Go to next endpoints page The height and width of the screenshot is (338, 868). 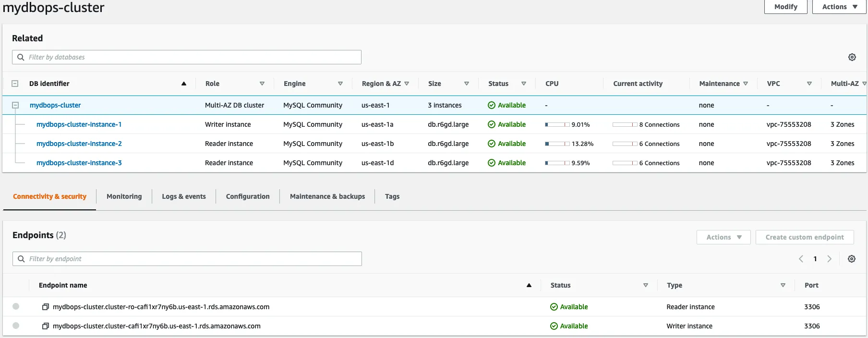[x=829, y=259]
